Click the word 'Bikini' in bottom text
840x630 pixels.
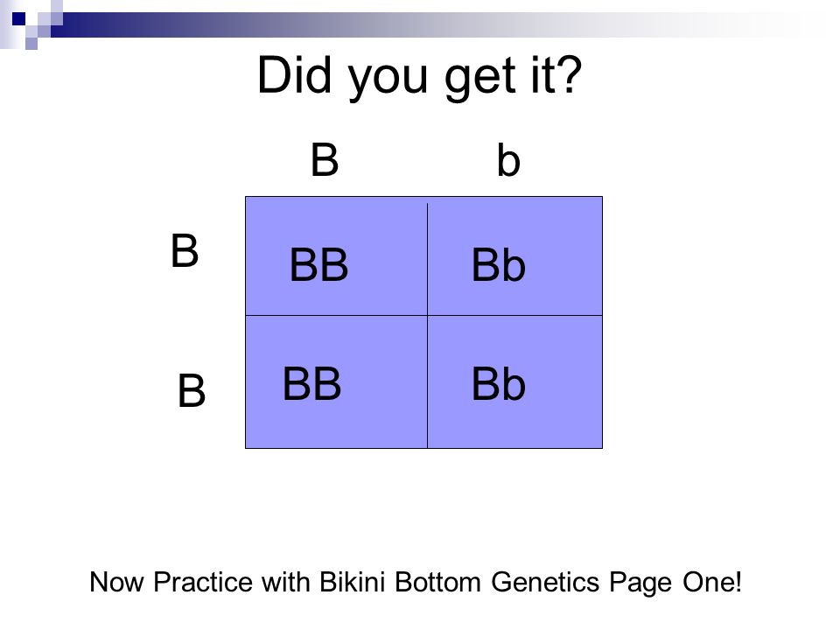coord(352,583)
